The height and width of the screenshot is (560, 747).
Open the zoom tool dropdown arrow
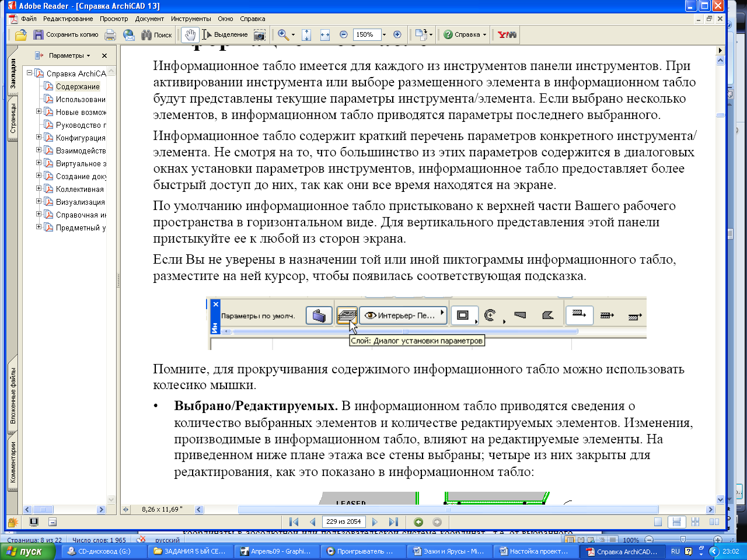[x=293, y=35]
